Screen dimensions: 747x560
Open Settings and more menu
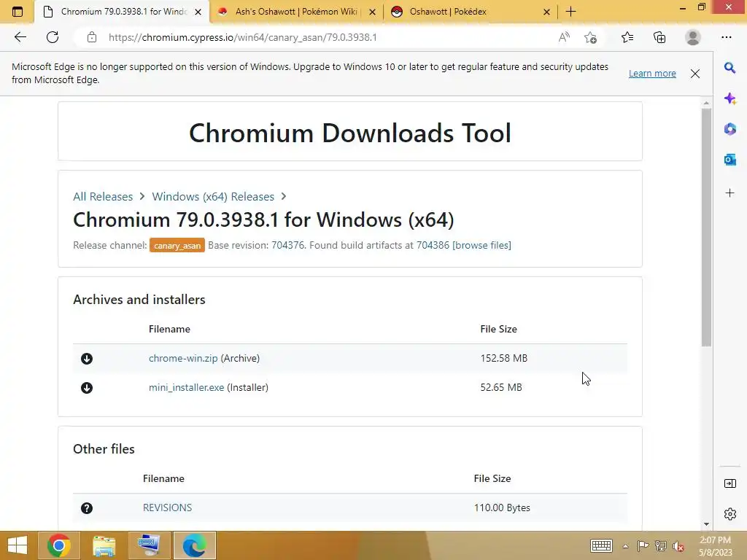click(726, 37)
